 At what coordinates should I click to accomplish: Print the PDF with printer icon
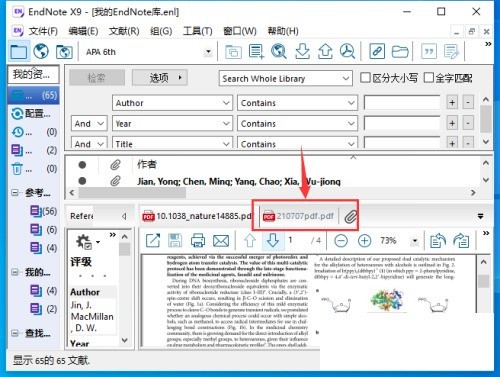(198, 240)
